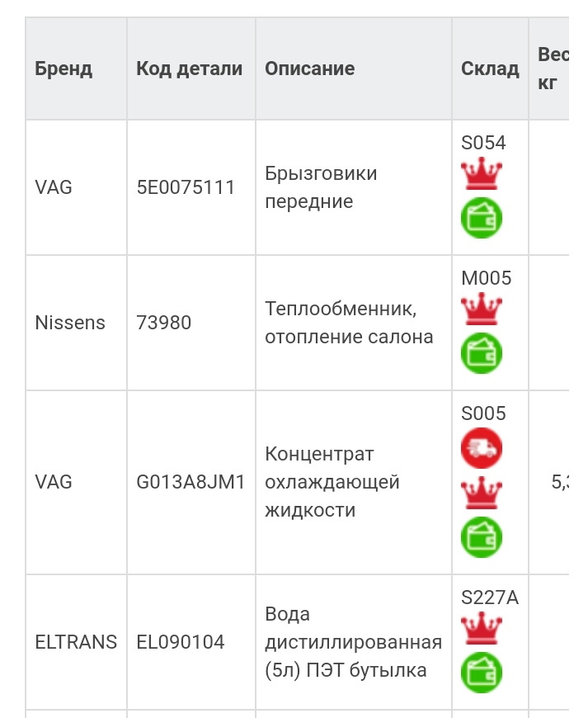Open part code G013A8JM1

click(x=191, y=482)
